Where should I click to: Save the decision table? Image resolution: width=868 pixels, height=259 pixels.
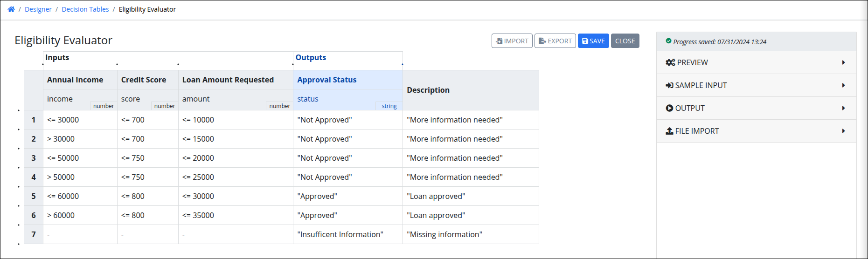click(593, 41)
